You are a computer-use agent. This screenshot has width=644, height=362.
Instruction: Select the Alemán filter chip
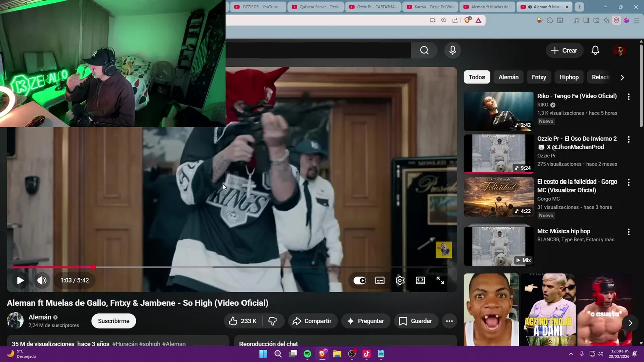click(508, 77)
